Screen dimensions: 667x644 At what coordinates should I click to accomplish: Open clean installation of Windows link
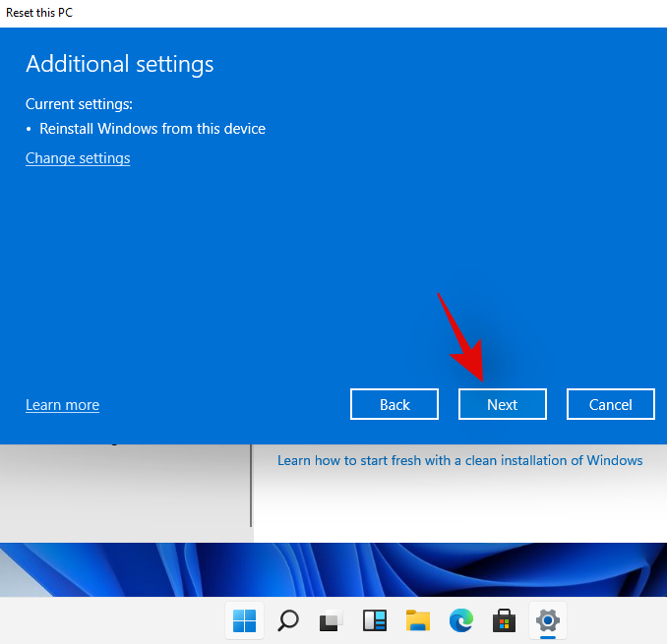click(459, 460)
